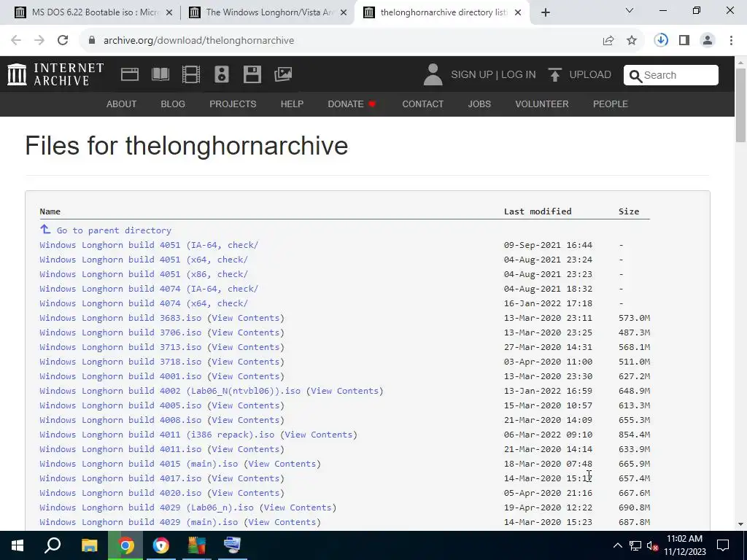View Contents of build 4011 (i386 repack).iso
This screenshot has width=747, height=560.
point(319,435)
